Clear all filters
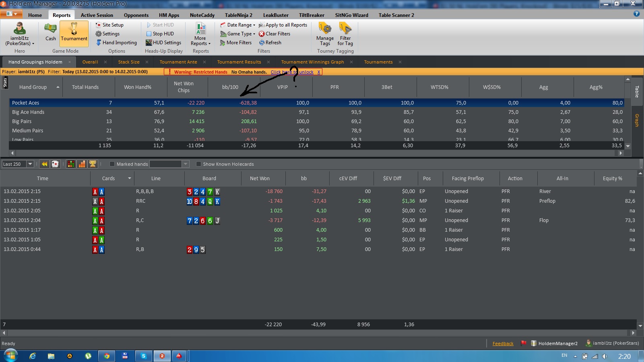 (275, 34)
